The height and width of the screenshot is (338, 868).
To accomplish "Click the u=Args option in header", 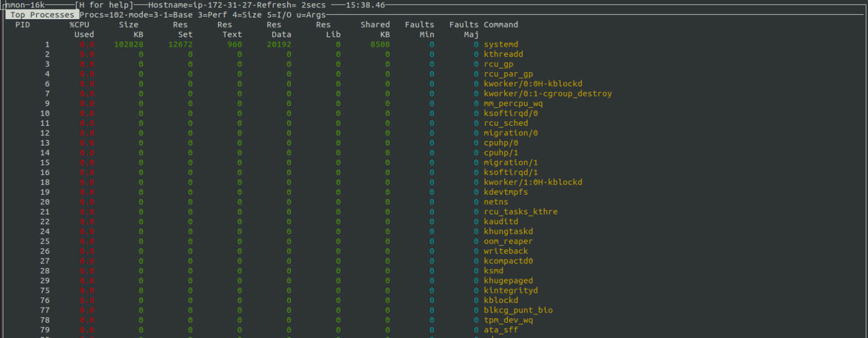I will (x=311, y=15).
